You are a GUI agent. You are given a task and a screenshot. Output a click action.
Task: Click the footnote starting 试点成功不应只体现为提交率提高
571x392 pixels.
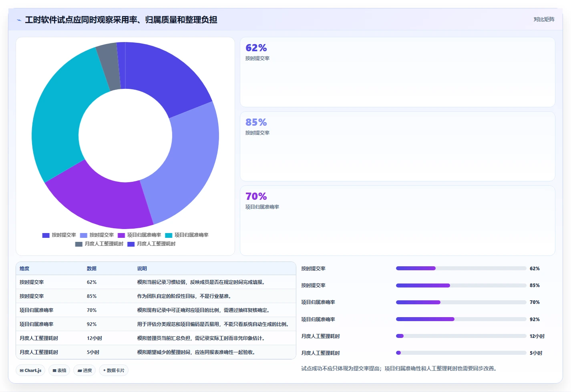[x=399, y=368]
